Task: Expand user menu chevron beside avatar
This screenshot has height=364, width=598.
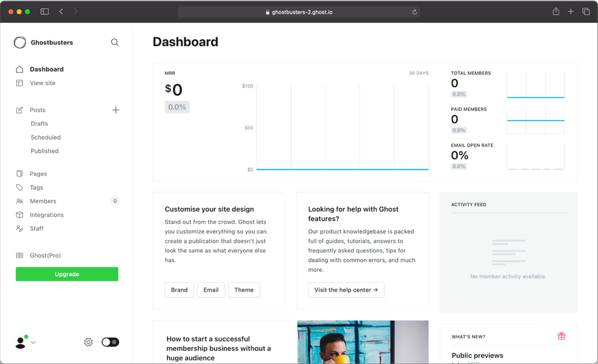Action: pyautogui.click(x=33, y=342)
